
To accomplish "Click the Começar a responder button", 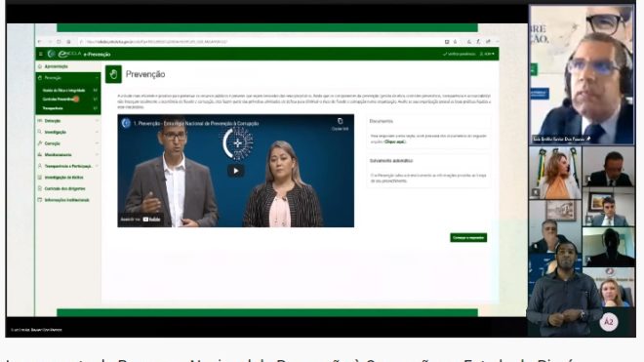I will tap(468, 237).
